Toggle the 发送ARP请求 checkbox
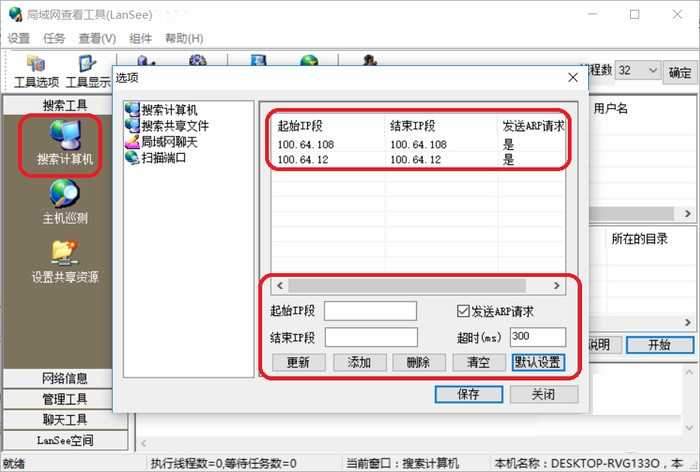 click(462, 311)
